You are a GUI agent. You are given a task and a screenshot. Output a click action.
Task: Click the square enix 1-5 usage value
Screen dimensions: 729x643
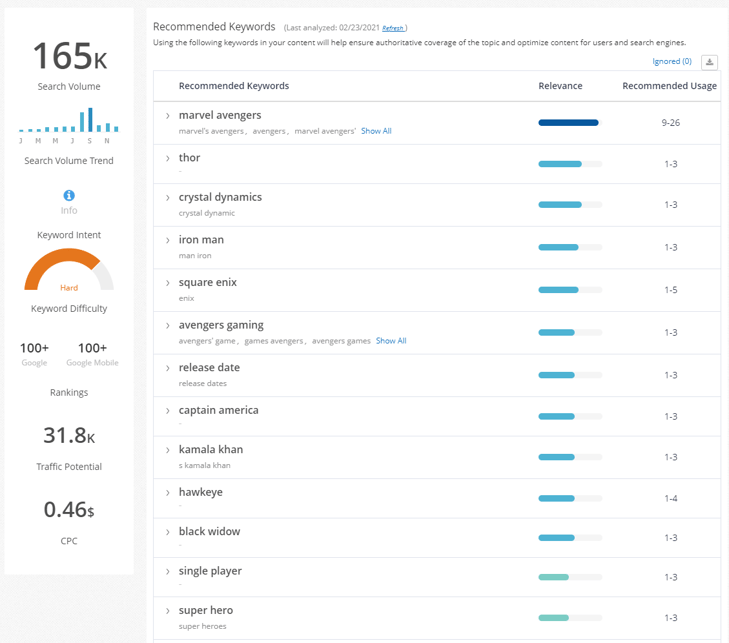(x=670, y=290)
